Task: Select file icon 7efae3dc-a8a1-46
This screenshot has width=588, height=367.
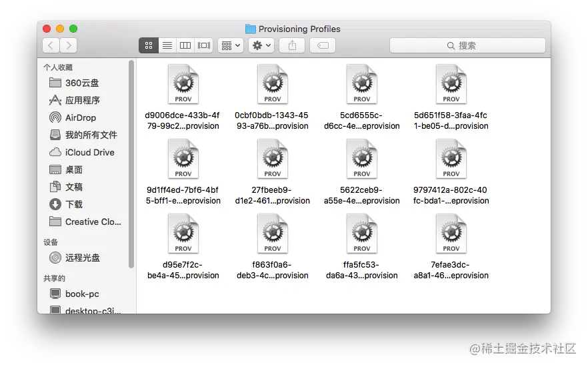Action: 451,234
